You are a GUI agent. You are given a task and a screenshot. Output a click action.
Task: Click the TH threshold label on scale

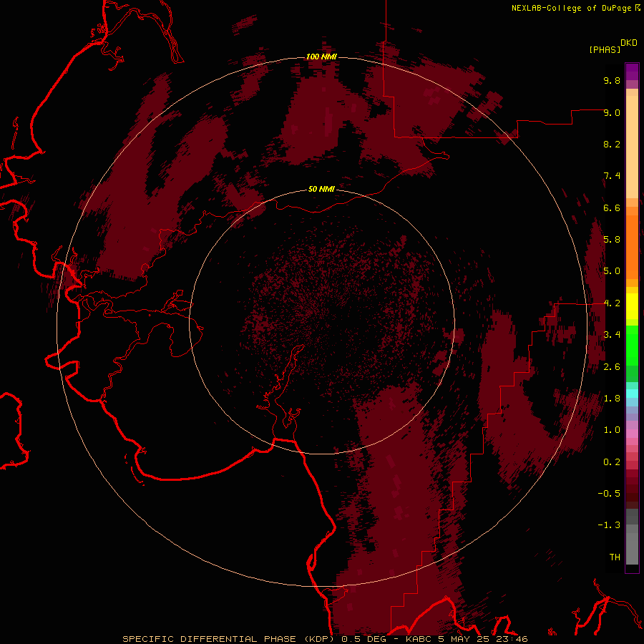tap(615, 557)
